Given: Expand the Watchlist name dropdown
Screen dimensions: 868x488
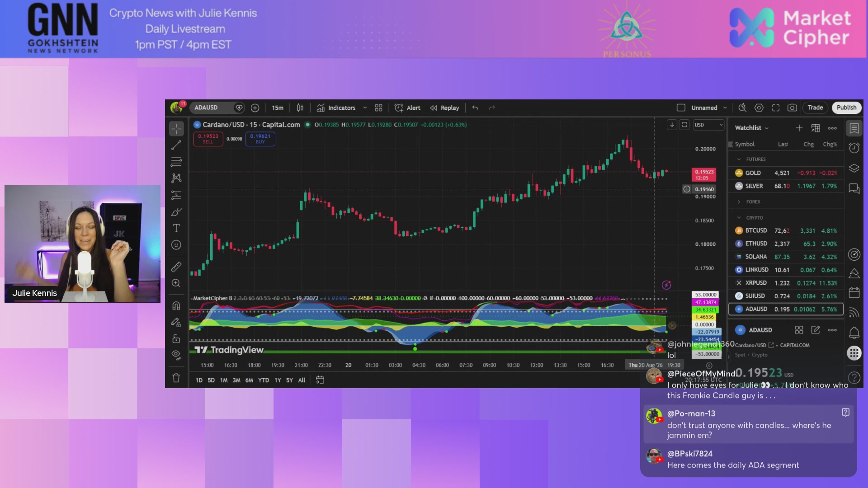Looking at the screenshot, I should [752, 128].
